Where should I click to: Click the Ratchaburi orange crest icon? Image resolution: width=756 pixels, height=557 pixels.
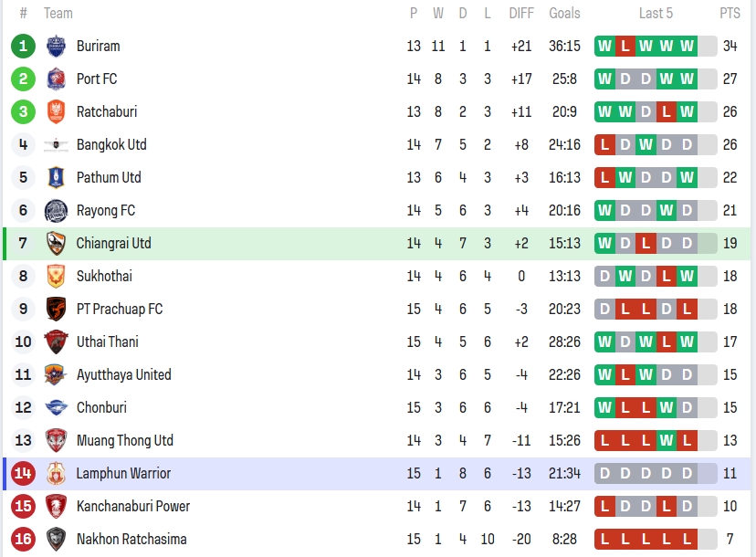[x=56, y=111]
